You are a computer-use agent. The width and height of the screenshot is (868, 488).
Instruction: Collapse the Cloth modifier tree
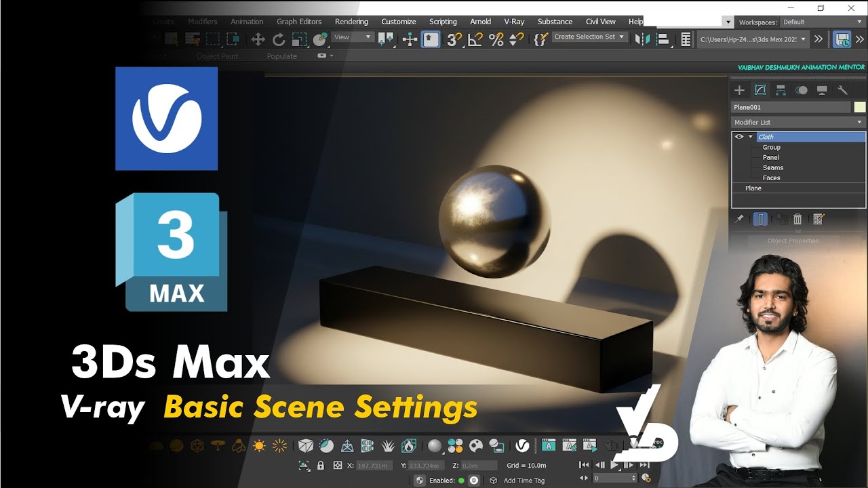[x=751, y=137]
